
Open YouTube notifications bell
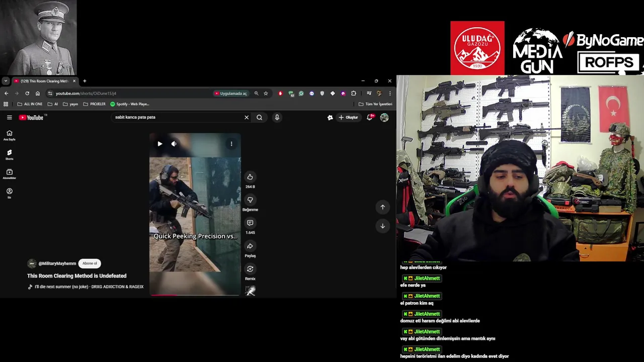(x=370, y=117)
